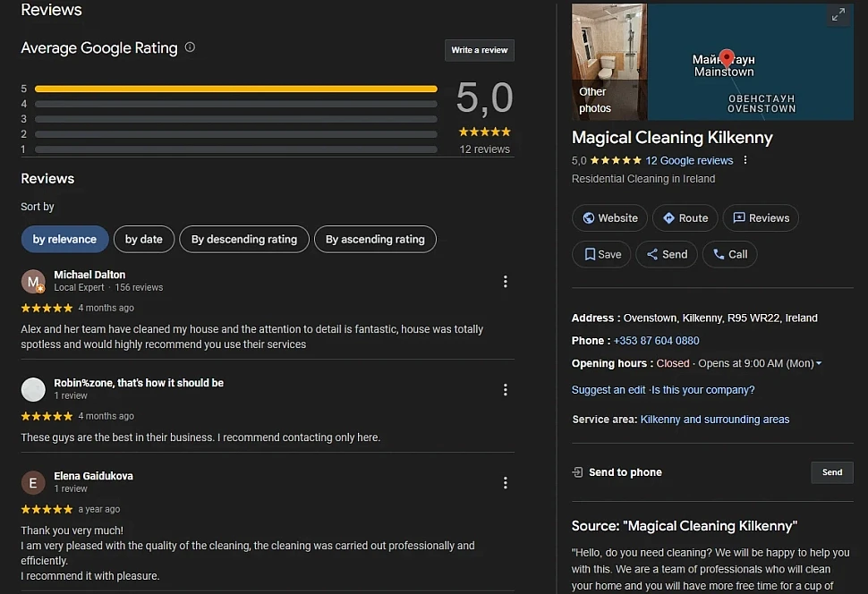Click the Send to phone icon
The image size is (868, 594).
point(577,472)
